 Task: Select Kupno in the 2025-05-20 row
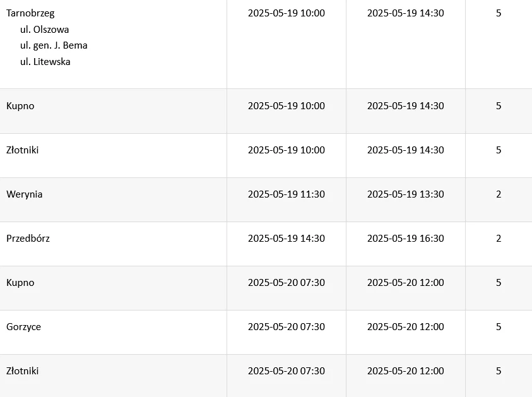pos(20,283)
